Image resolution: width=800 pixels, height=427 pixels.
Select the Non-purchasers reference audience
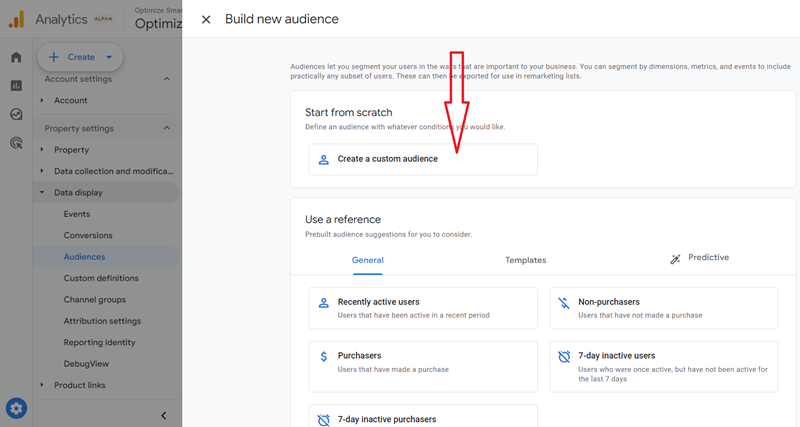click(664, 308)
